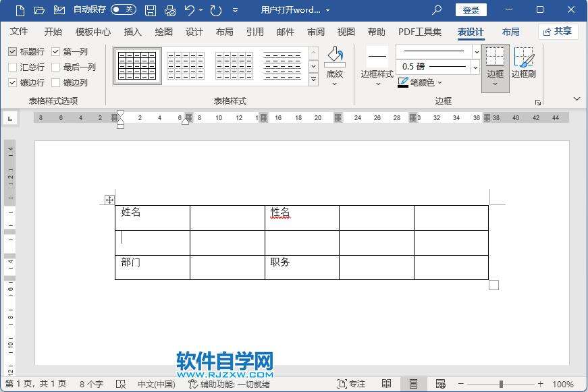Screen dimensions: 588x392
Task: Open the Shading paint bucket tool
Action: (335, 57)
